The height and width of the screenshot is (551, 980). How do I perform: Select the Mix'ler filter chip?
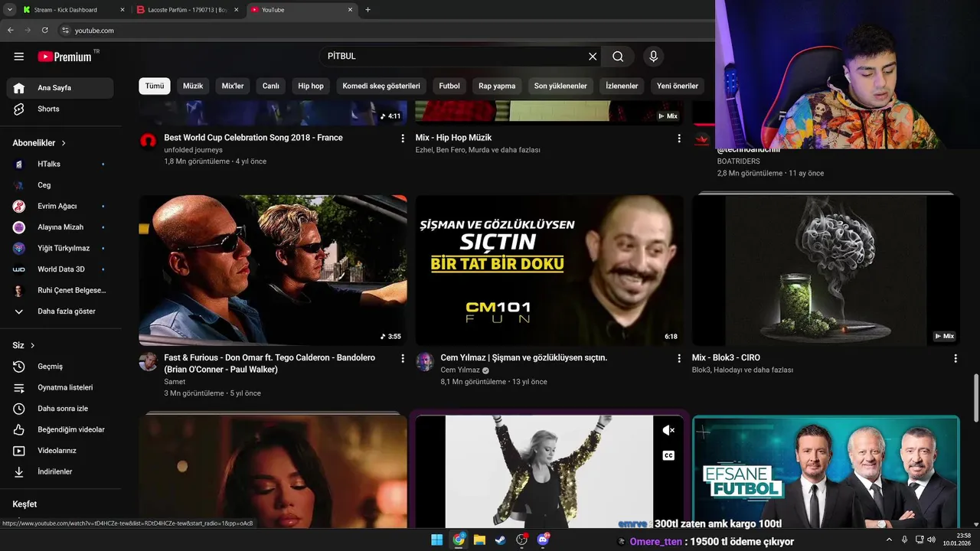(233, 86)
